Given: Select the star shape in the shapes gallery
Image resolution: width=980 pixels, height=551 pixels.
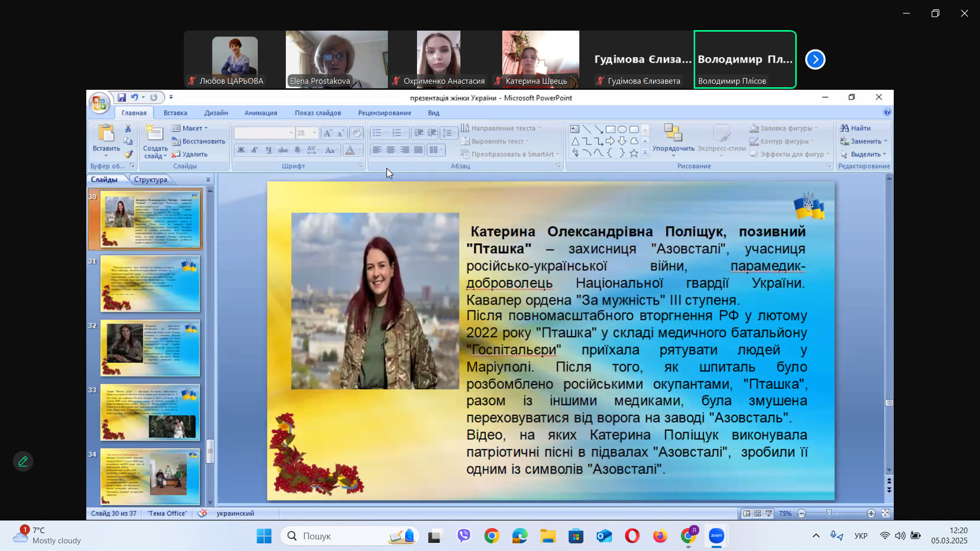Looking at the screenshot, I should (x=633, y=153).
